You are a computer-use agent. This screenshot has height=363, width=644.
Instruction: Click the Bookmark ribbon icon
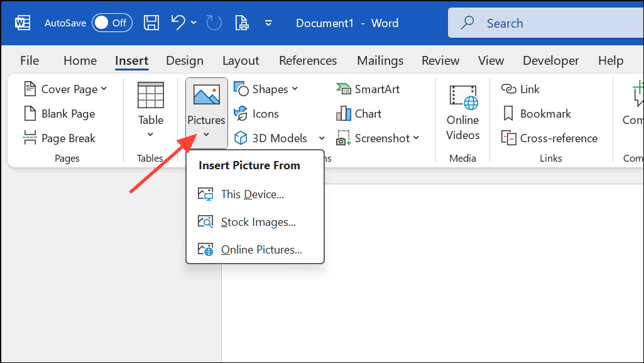click(x=508, y=113)
